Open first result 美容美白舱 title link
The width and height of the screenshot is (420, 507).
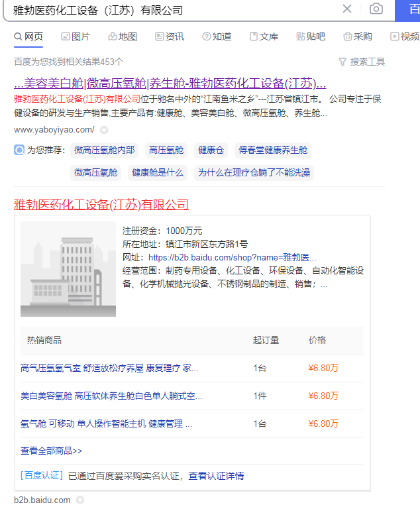(x=170, y=84)
